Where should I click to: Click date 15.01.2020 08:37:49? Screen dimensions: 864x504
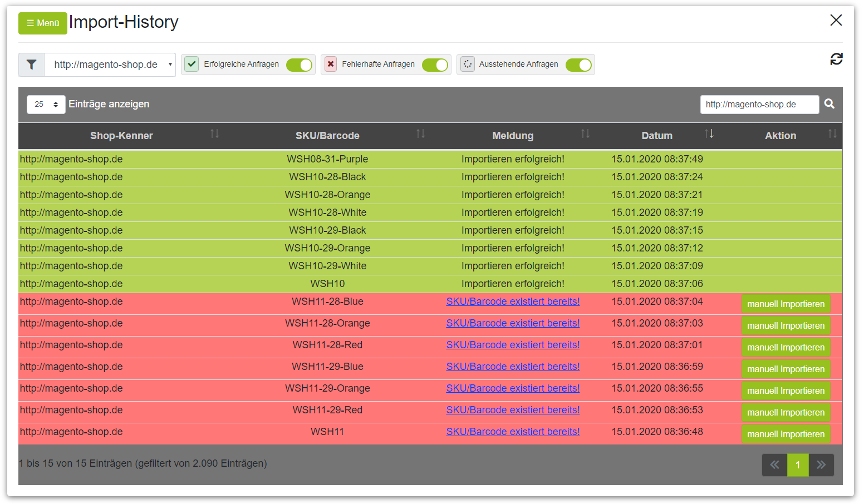coord(657,159)
